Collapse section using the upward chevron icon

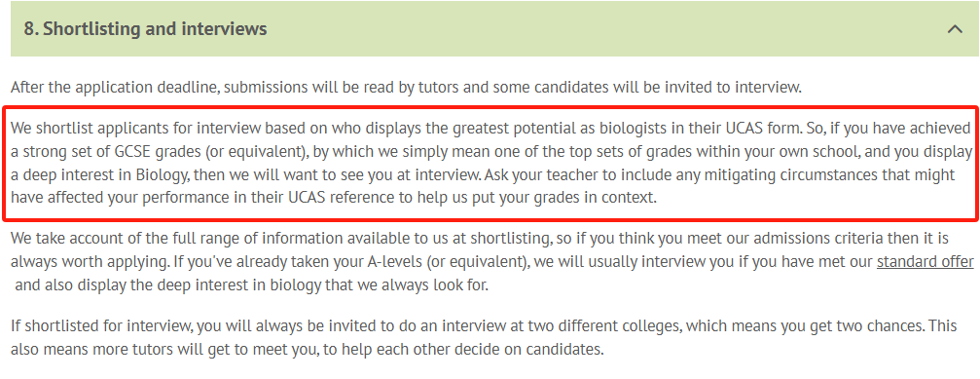coord(955,29)
